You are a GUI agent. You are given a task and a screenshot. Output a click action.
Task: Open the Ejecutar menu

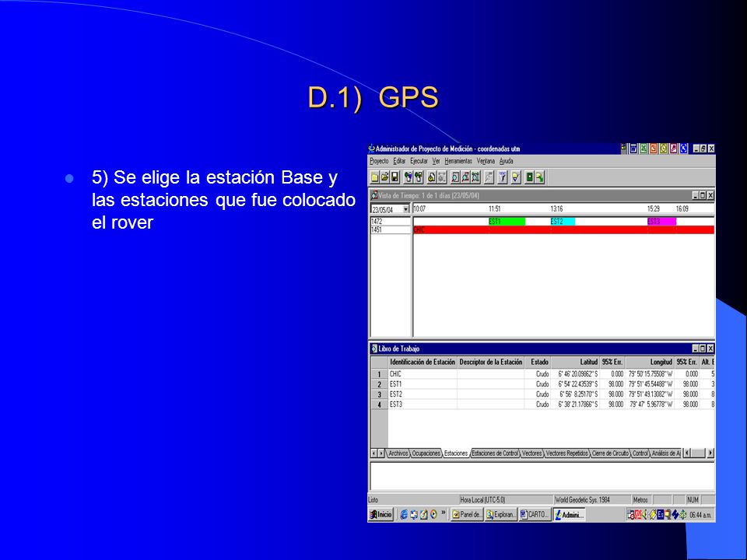point(419,161)
